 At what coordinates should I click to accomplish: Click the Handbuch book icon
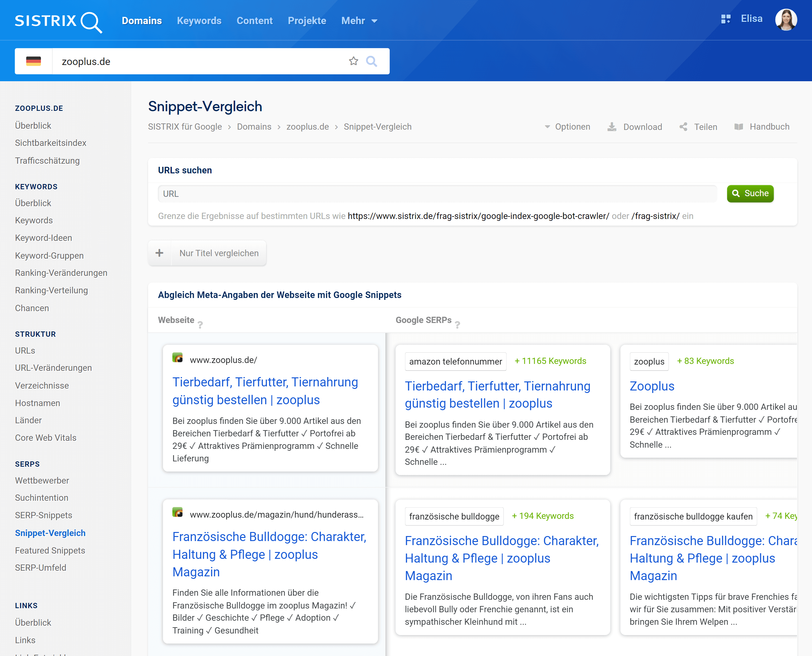click(739, 127)
